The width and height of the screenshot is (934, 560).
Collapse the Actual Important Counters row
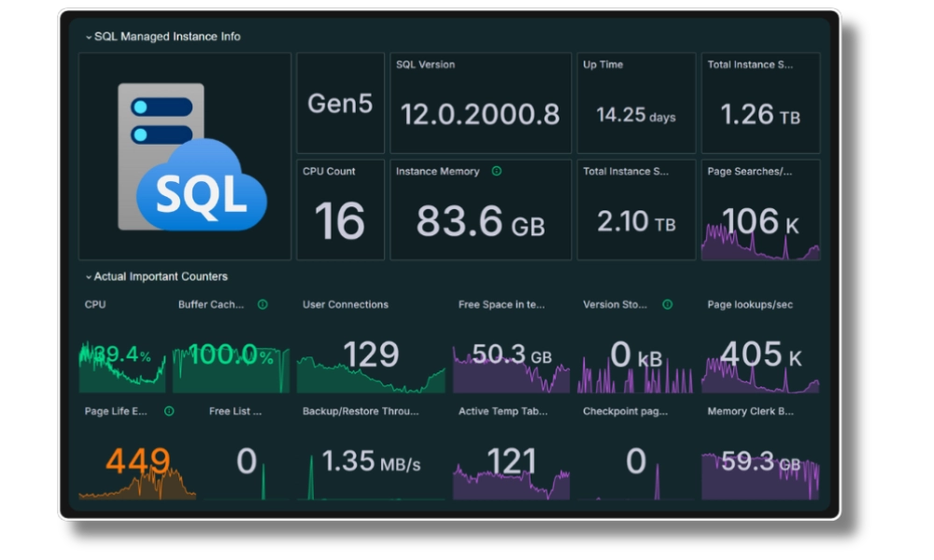pos(89,277)
